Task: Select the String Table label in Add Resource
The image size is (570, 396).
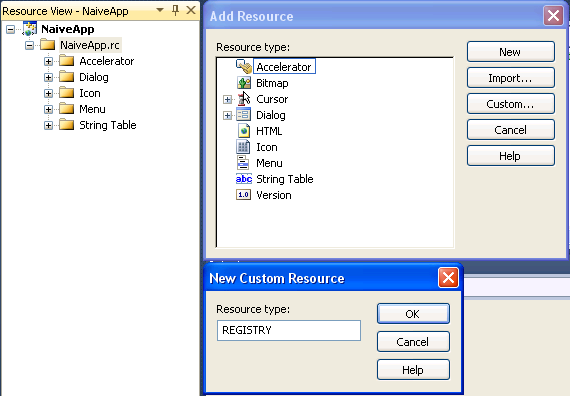Action: pyautogui.click(x=285, y=179)
